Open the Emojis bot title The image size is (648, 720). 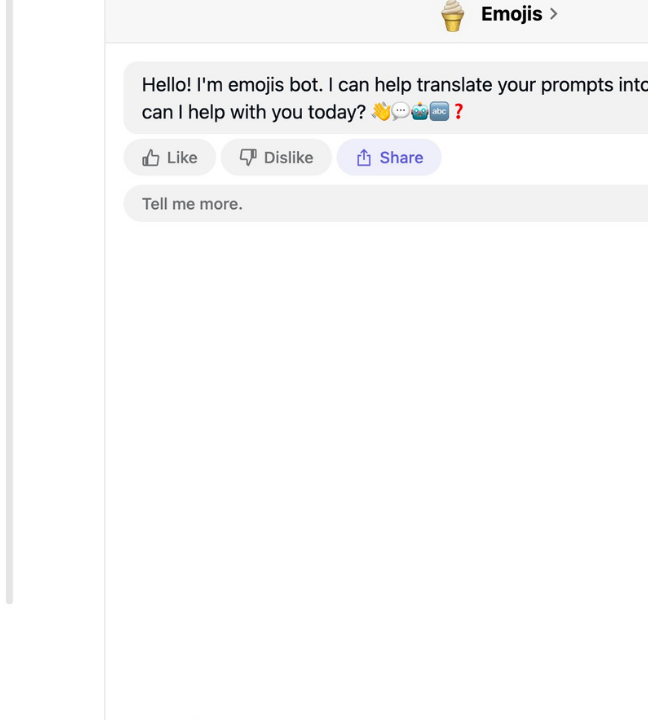[x=511, y=14]
